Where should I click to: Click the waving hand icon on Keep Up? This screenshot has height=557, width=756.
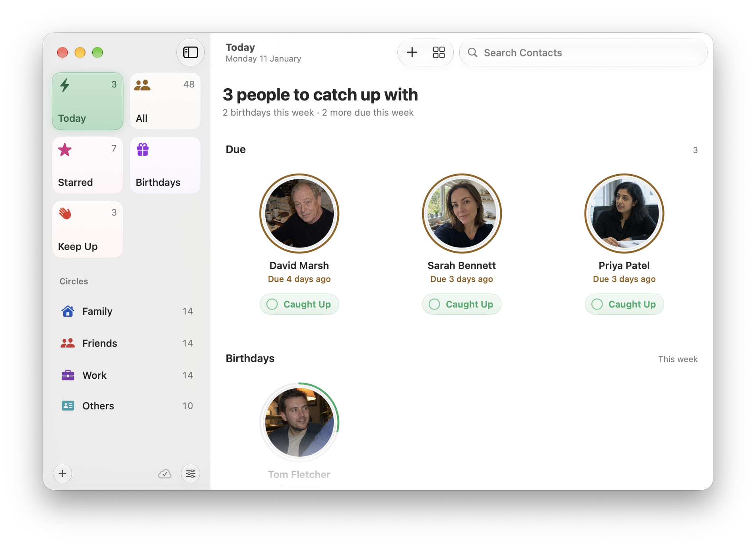[65, 213]
